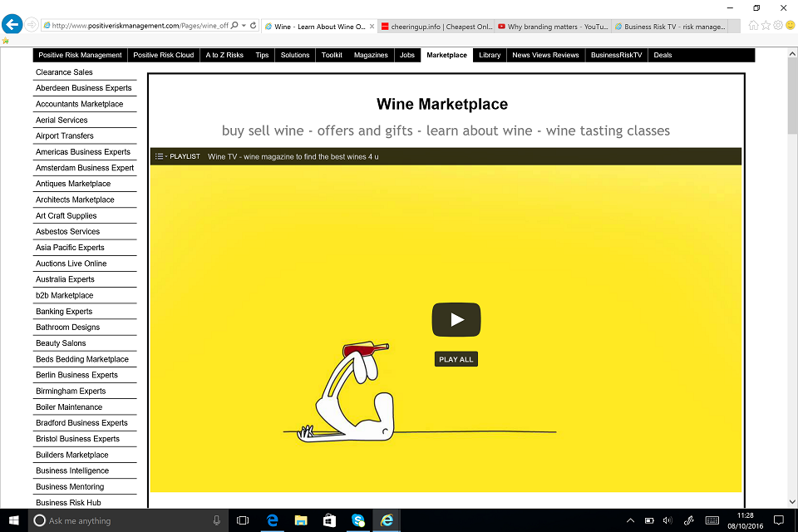Open the Antiques Marketplace sidebar link
This screenshot has width=798, height=532.
click(73, 184)
